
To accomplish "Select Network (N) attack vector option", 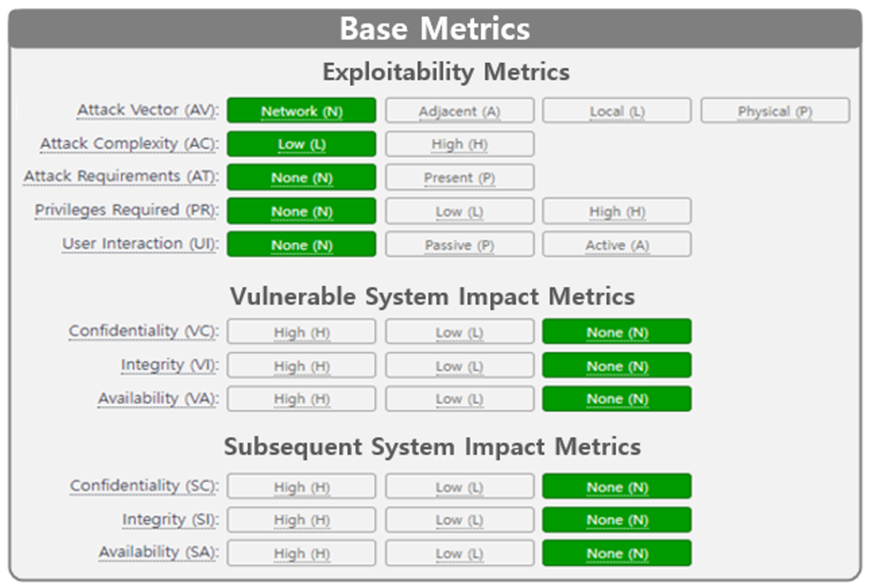I will (x=301, y=111).
